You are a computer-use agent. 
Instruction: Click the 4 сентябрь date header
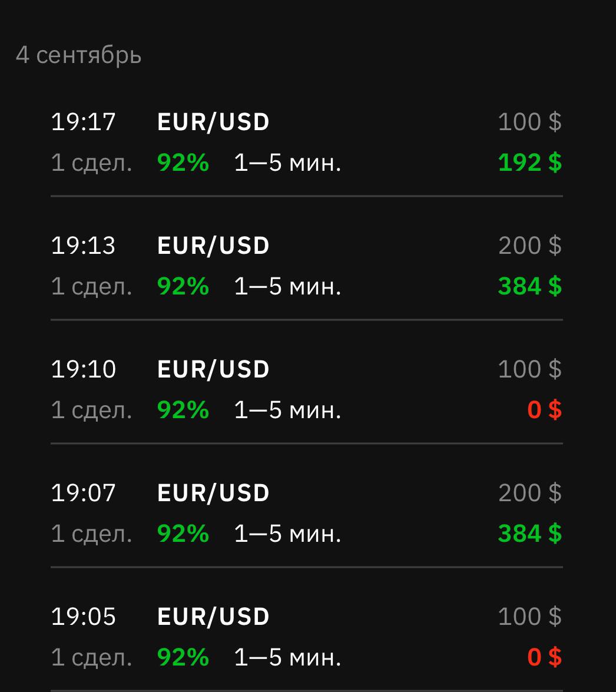coord(78,55)
